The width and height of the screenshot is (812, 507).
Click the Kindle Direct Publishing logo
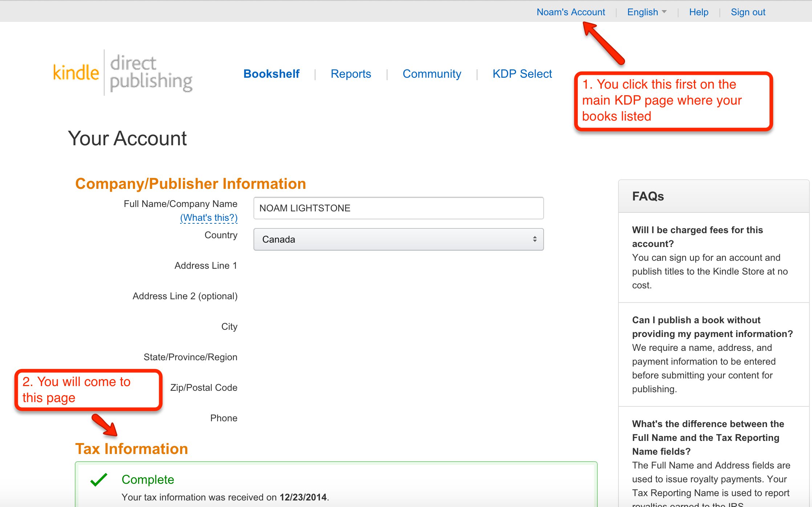(123, 73)
